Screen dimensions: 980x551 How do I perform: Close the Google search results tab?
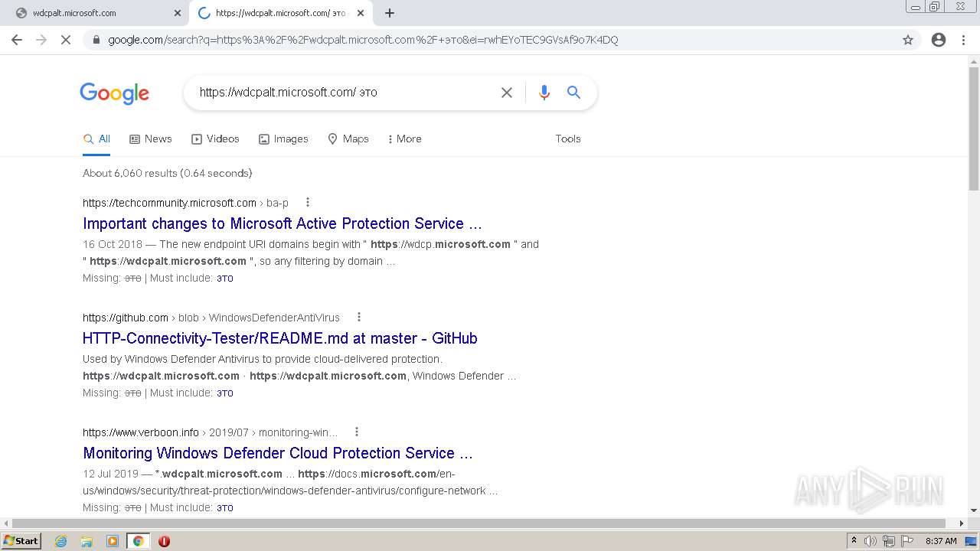click(361, 13)
